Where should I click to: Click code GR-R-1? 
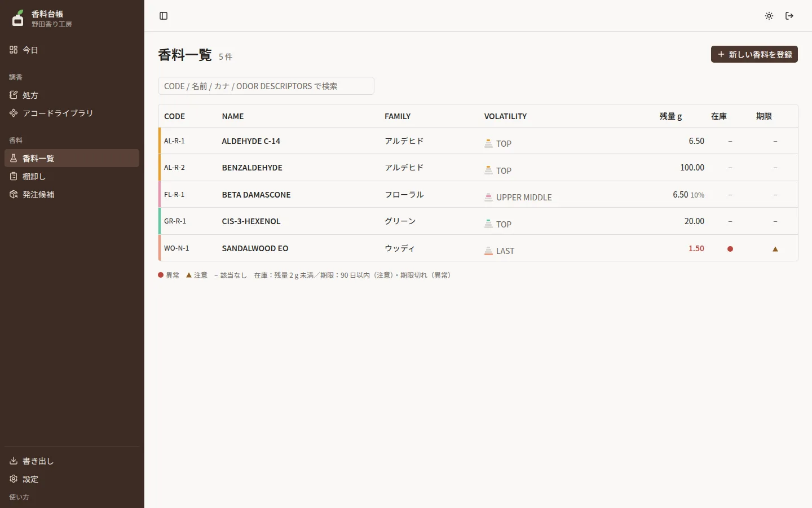[175, 221]
